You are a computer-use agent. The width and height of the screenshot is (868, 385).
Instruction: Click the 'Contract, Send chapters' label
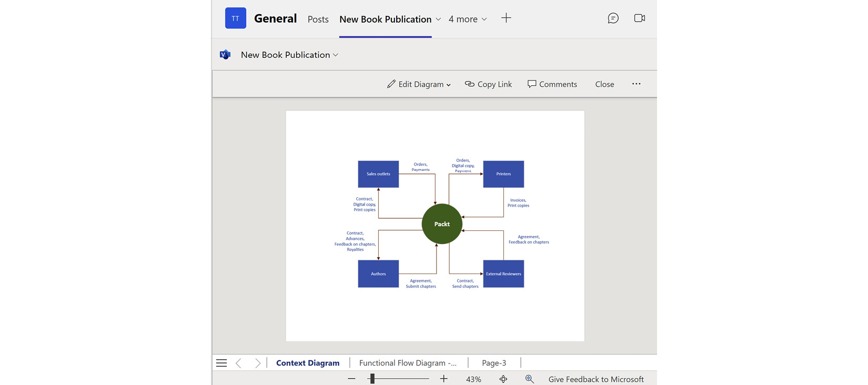point(466,283)
